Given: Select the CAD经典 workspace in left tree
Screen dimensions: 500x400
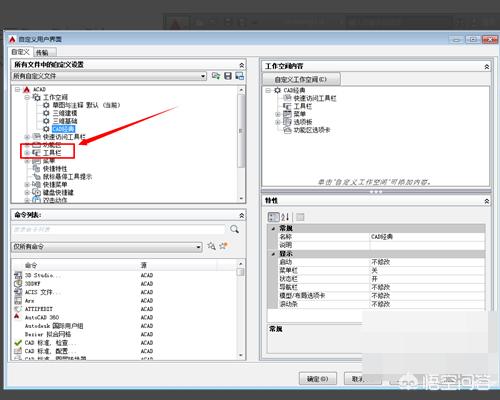Looking at the screenshot, I should (63, 129).
